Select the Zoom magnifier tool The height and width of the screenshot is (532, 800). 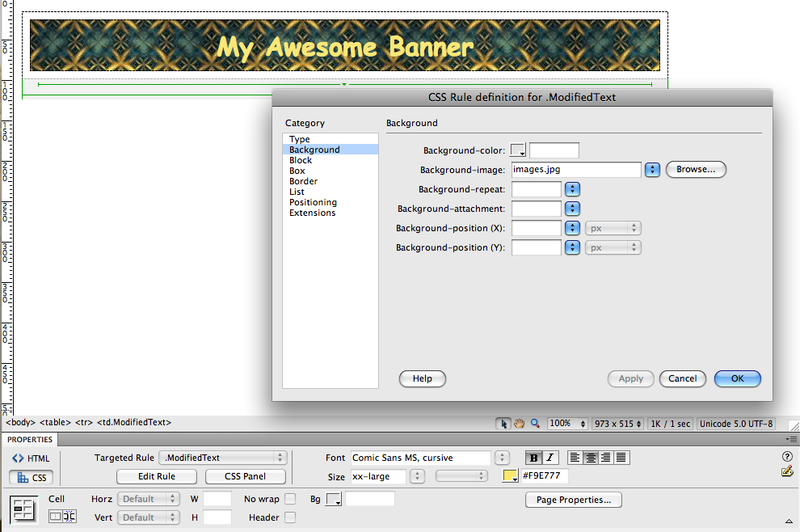(x=535, y=423)
